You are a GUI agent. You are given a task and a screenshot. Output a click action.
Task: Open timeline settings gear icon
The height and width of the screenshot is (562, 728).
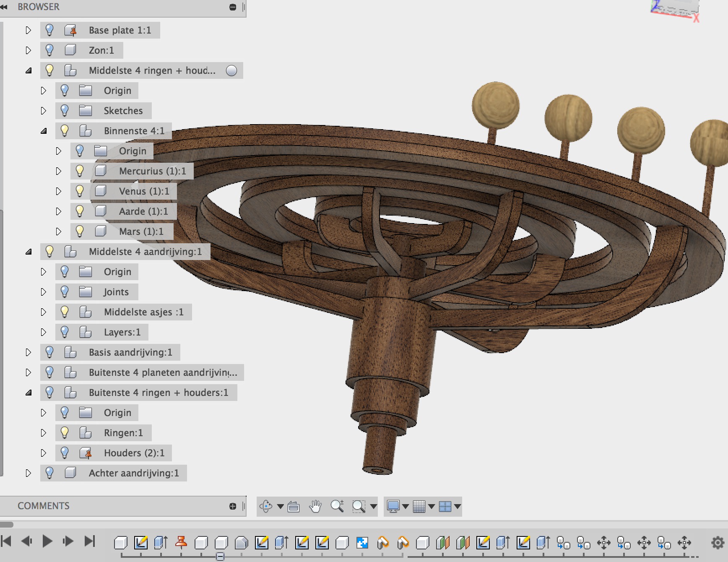(718, 543)
